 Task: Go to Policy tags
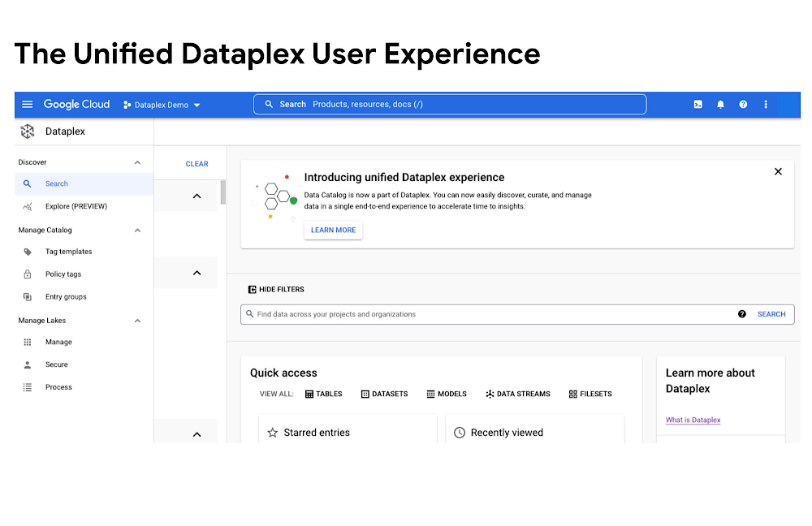pos(63,274)
